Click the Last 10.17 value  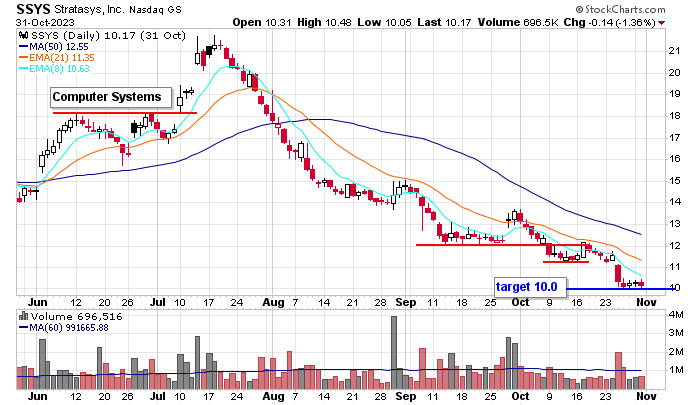tap(444, 22)
